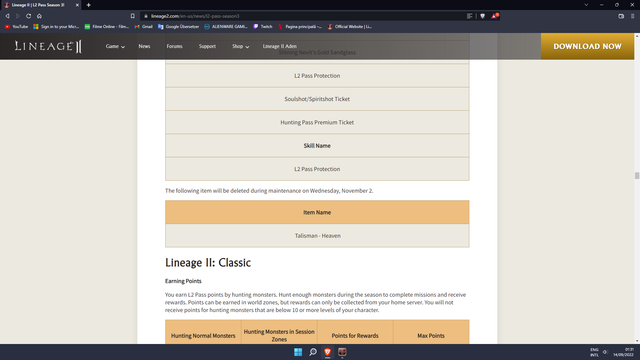Expand the tab search chevron
Screen dimensions: 640x360
coord(586,5)
